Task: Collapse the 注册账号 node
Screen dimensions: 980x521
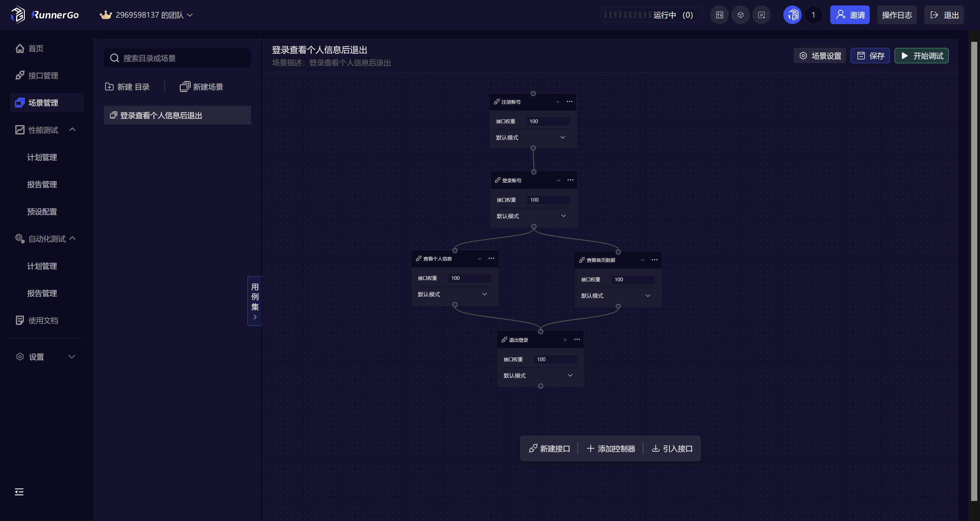Action: 558,102
